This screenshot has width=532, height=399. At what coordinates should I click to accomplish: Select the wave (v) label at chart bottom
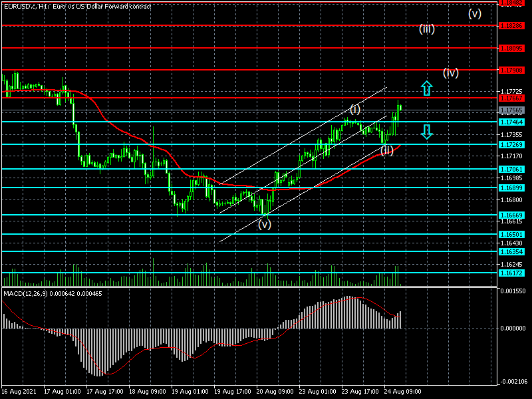(x=265, y=224)
